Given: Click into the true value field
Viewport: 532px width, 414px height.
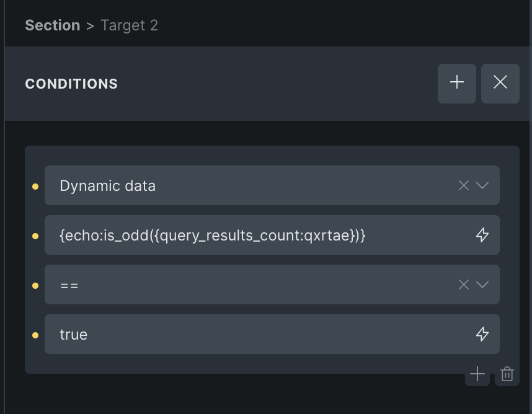Looking at the screenshot, I should click(x=248, y=334).
